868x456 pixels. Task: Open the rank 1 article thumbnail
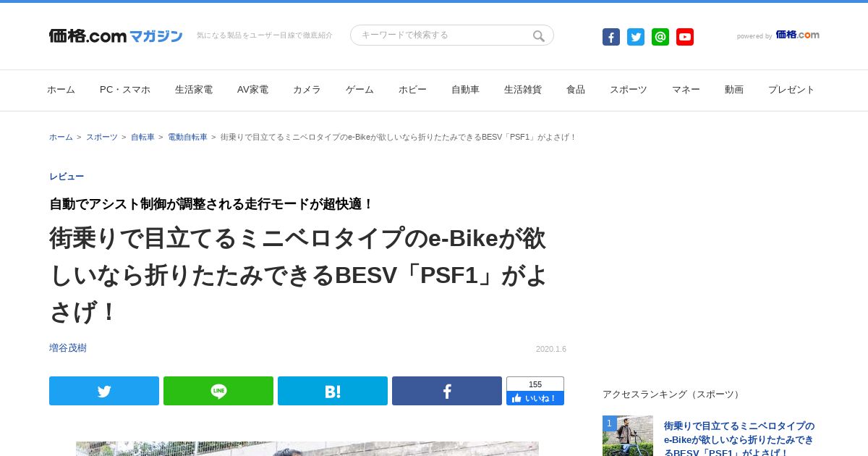[x=628, y=436]
